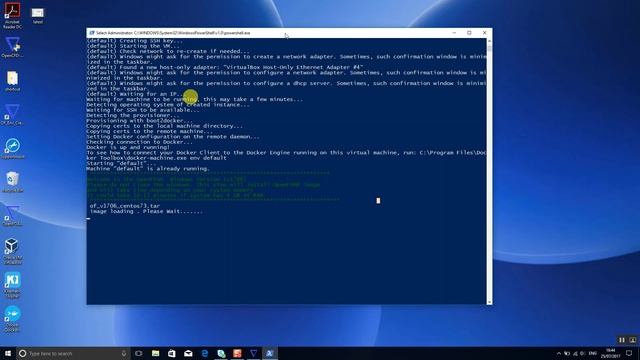
Task: Click the 'Provisioning with boot2docker...' line
Action: click(140, 121)
